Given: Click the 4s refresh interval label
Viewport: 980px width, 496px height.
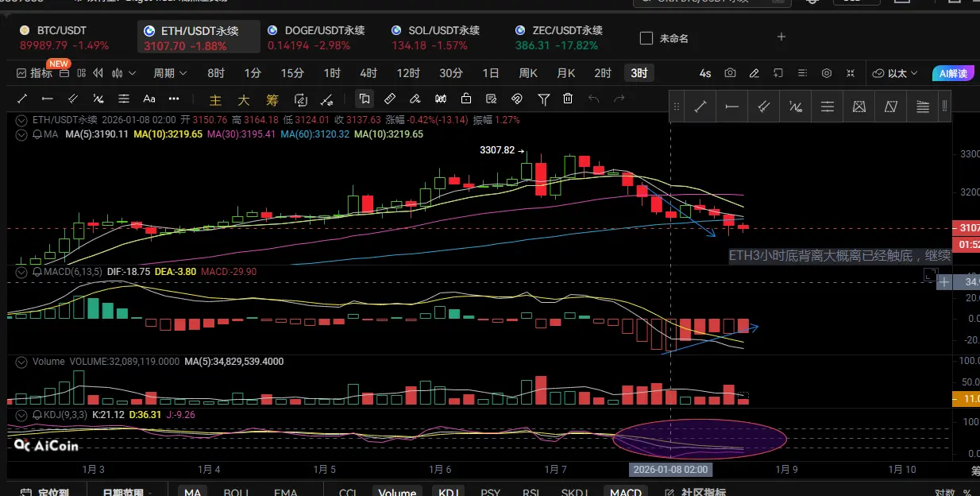Looking at the screenshot, I should click(x=705, y=73).
